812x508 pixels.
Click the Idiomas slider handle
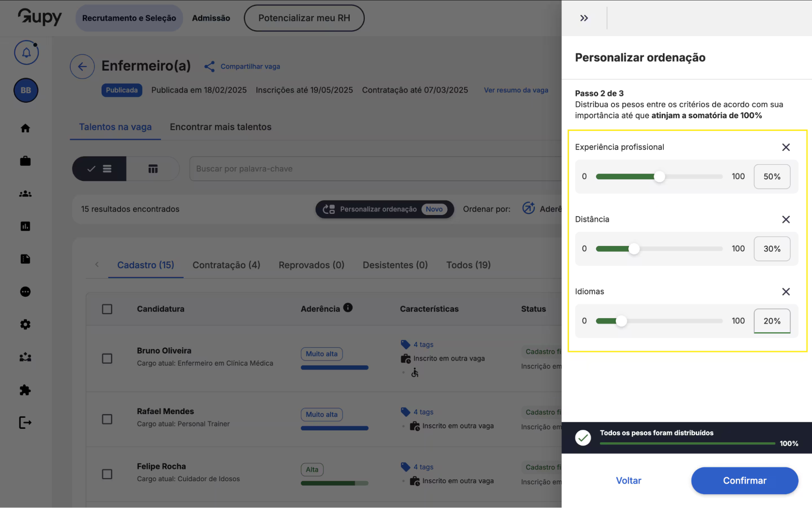tap(621, 321)
